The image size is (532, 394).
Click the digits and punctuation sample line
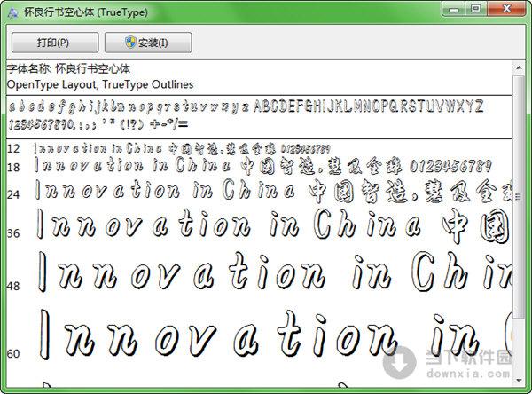[98, 124]
